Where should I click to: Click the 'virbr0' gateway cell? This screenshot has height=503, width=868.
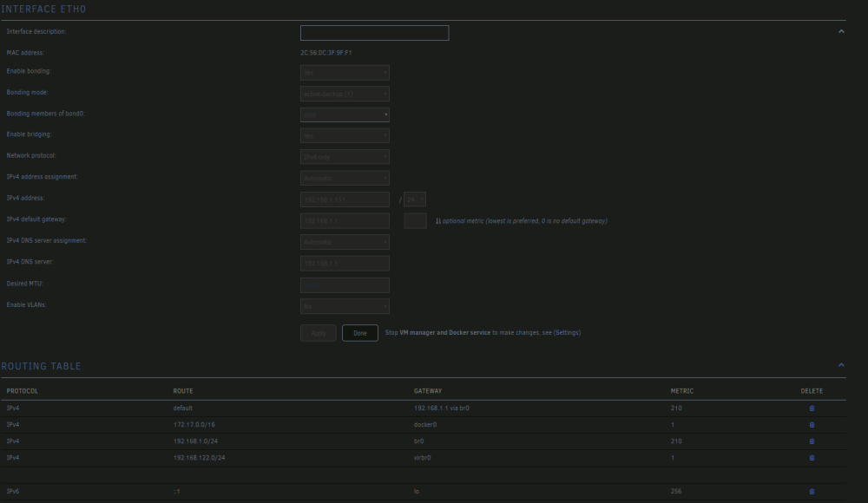(423, 458)
